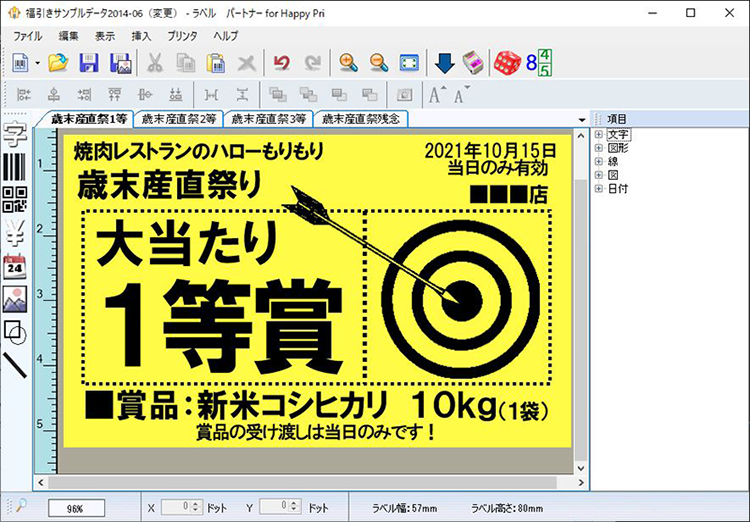Click the bullseye target graphic on label
This screenshot has height=522, width=750.
point(461,300)
